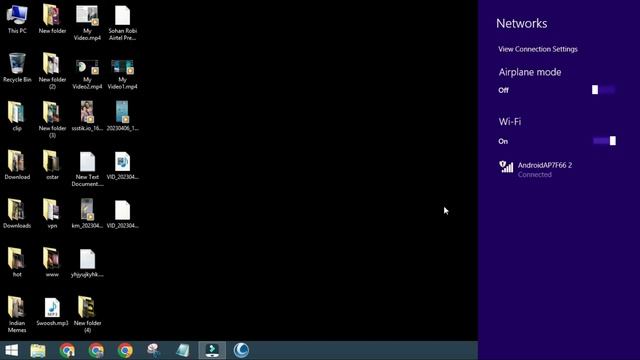The height and width of the screenshot is (360, 640).
Task: Click the highlighted active taskbar app
Action: pyautogui.click(x=212, y=350)
